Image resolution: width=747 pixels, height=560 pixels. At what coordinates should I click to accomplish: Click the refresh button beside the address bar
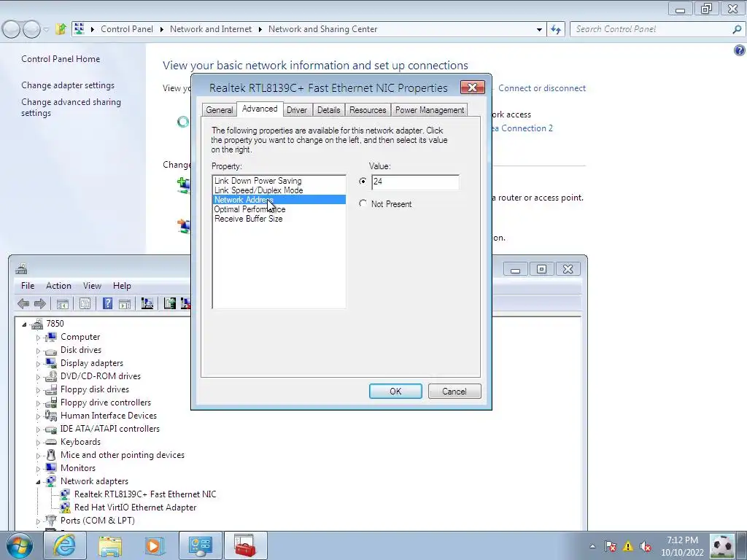click(556, 29)
